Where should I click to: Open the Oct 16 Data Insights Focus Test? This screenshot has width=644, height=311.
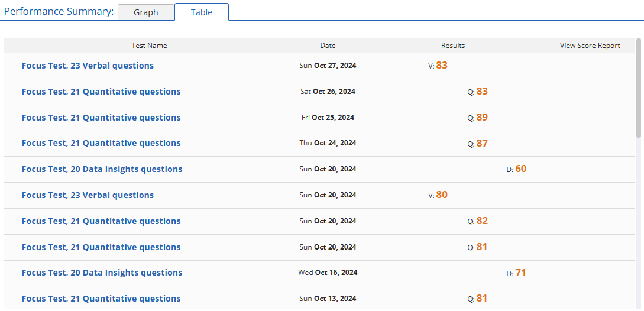[x=102, y=273]
